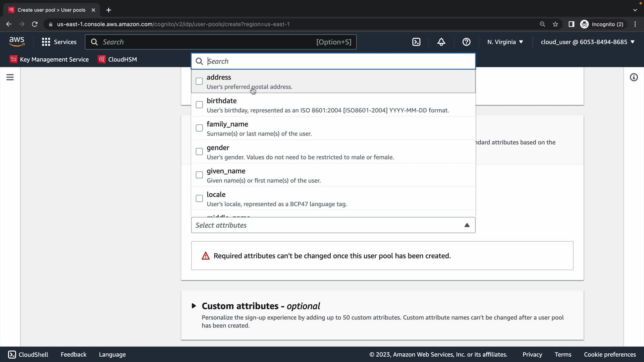Open the Services grid menu

pyautogui.click(x=59, y=42)
